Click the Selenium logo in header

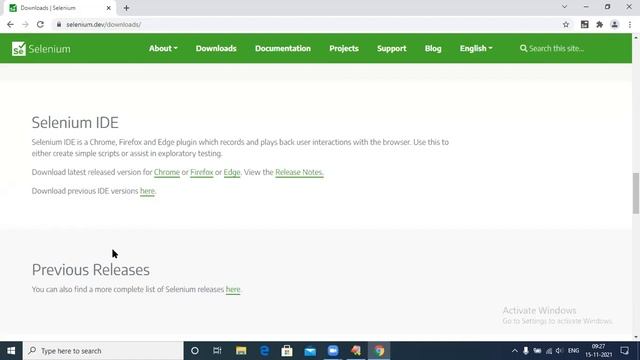(x=41, y=49)
